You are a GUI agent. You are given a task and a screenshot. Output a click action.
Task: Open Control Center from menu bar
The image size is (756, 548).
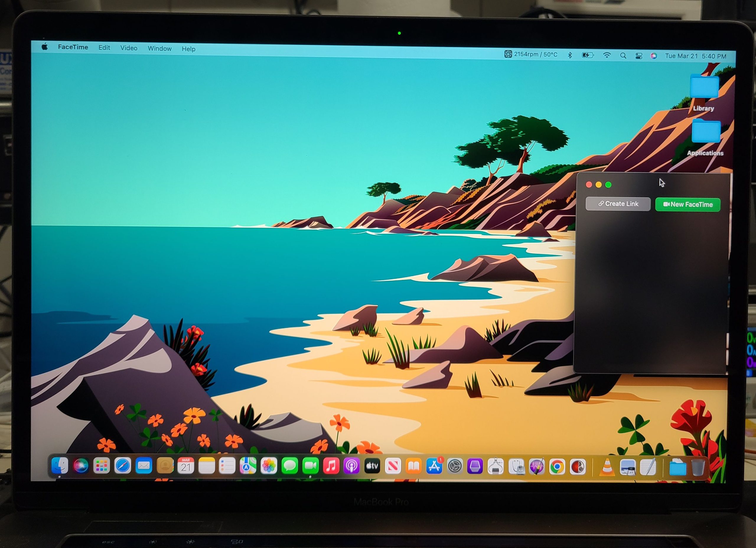pos(639,56)
